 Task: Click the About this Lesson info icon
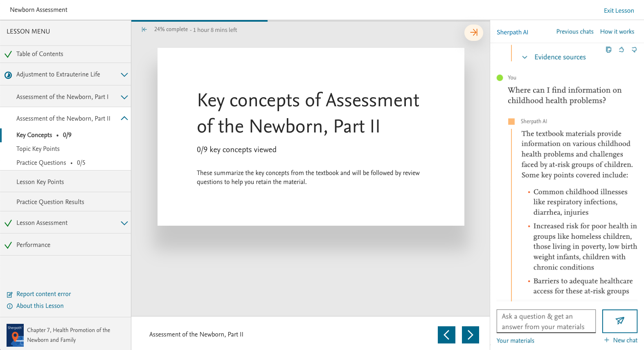coord(10,306)
